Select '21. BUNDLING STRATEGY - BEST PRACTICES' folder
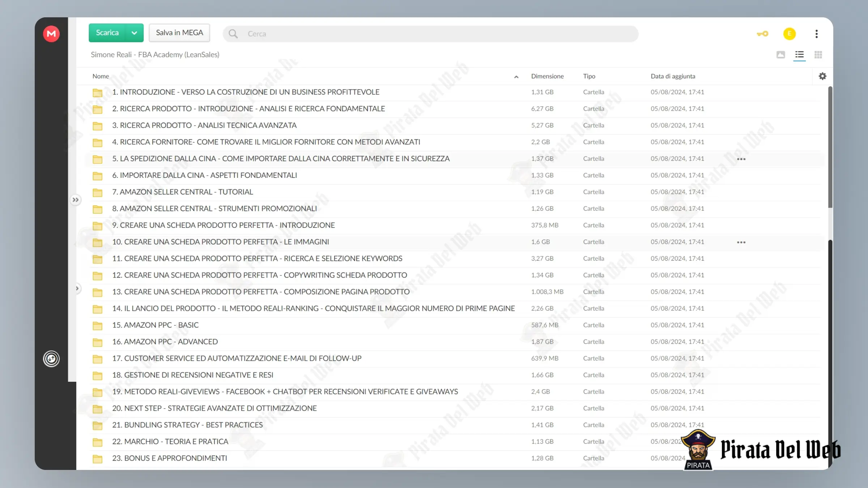 tap(187, 425)
